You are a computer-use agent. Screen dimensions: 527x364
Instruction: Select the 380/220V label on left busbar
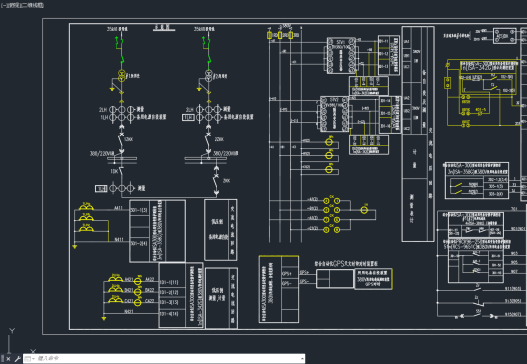[x=102, y=154]
